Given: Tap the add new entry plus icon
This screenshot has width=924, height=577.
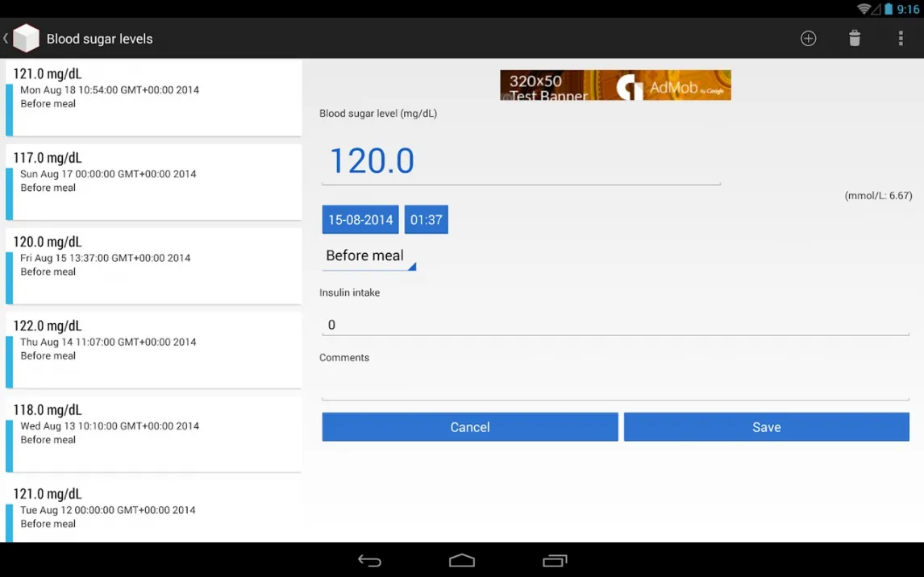Looking at the screenshot, I should (808, 39).
